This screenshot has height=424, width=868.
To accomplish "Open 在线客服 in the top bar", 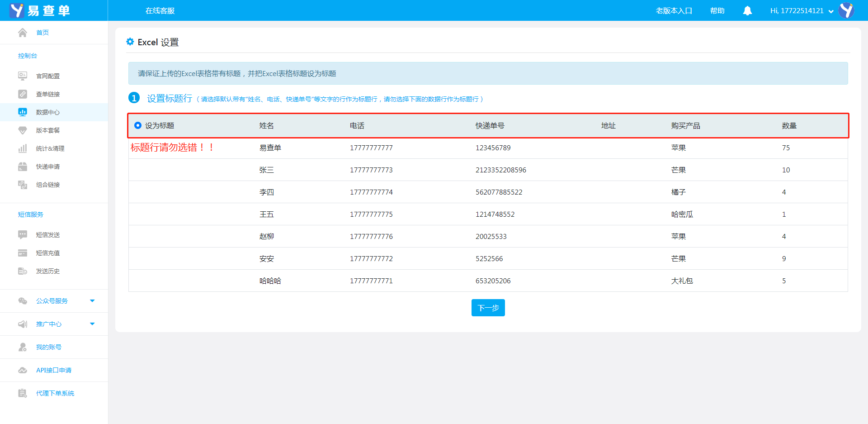I will (x=160, y=11).
